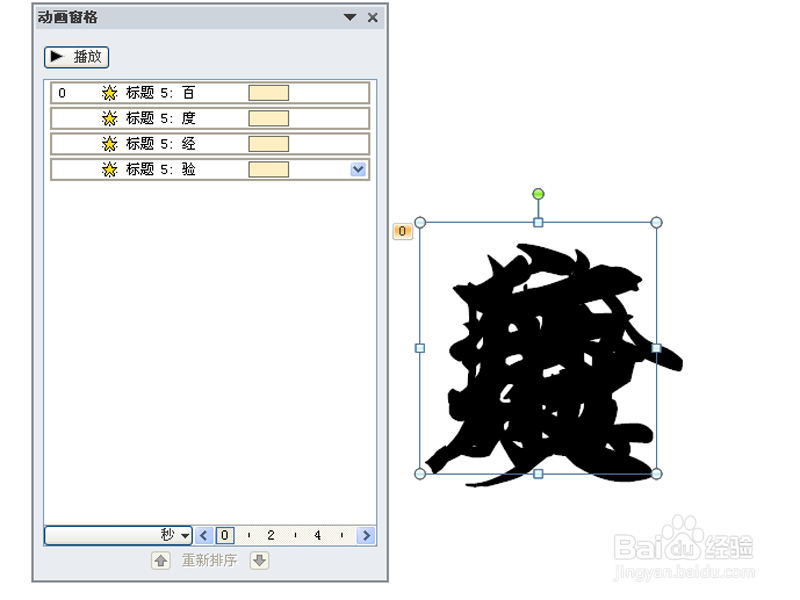Click the 4 mark on timeline ruler
The width and height of the screenshot is (800, 600).
317,535
